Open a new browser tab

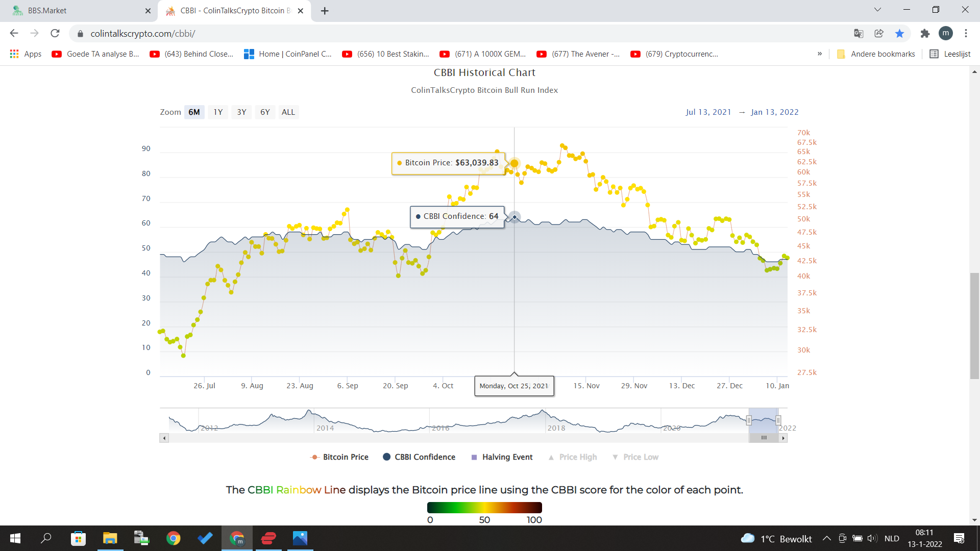[325, 11]
